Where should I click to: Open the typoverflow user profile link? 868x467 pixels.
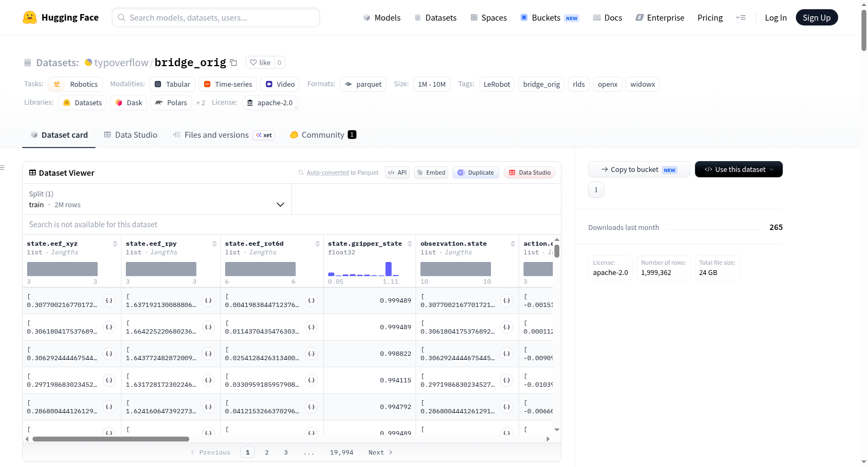(122, 62)
